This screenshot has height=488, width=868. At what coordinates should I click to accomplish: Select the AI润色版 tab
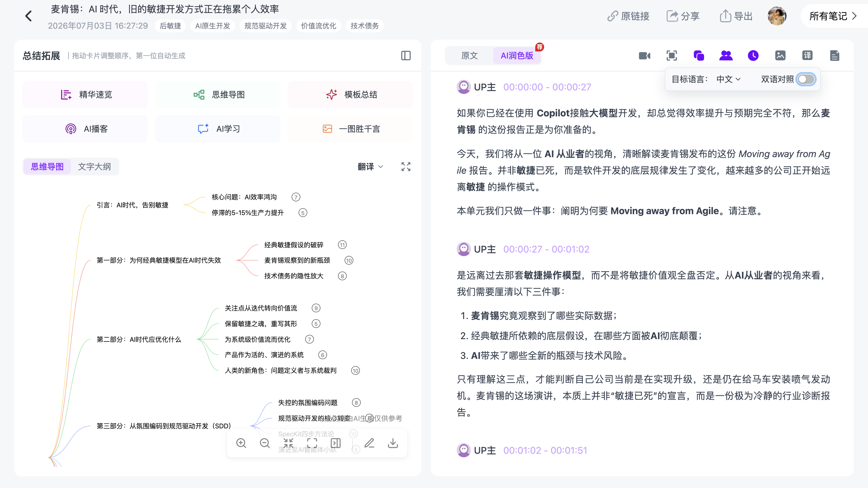coord(517,56)
